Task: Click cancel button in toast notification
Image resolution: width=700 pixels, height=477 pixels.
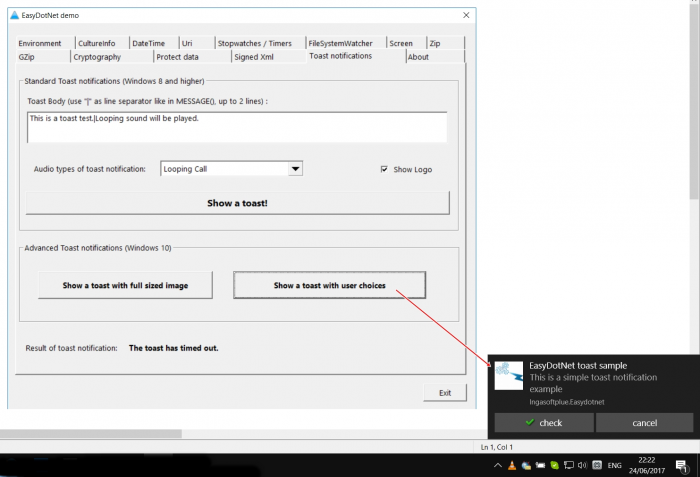Action: pos(644,423)
